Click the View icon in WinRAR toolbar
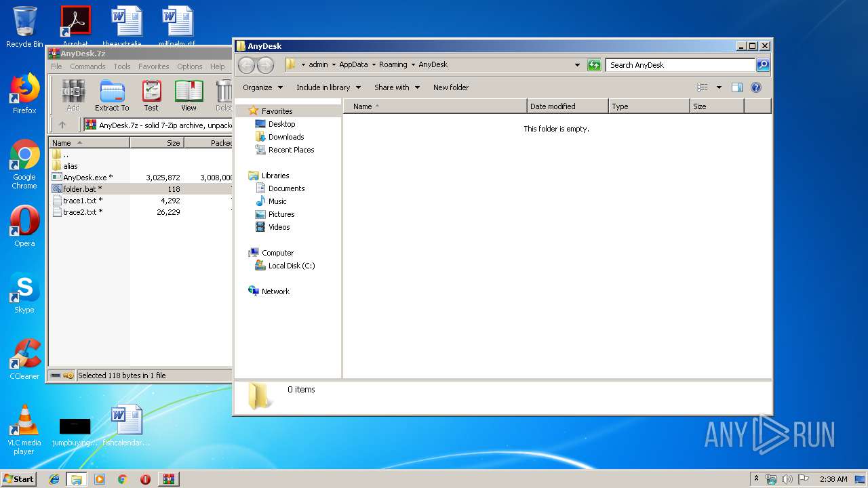This screenshot has width=868, height=488. pyautogui.click(x=189, y=96)
